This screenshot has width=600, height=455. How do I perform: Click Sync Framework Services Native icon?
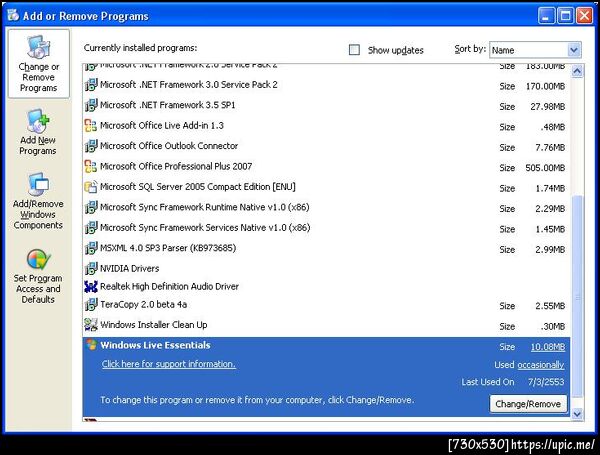coord(91,228)
